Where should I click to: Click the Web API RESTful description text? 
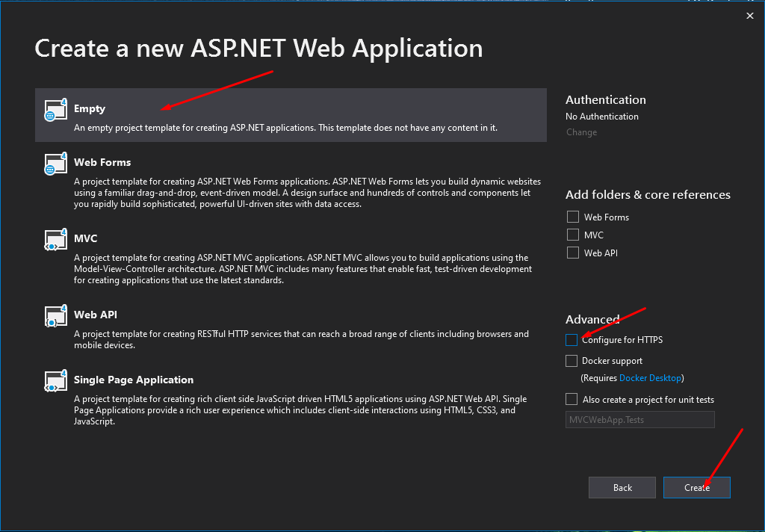[x=301, y=339]
